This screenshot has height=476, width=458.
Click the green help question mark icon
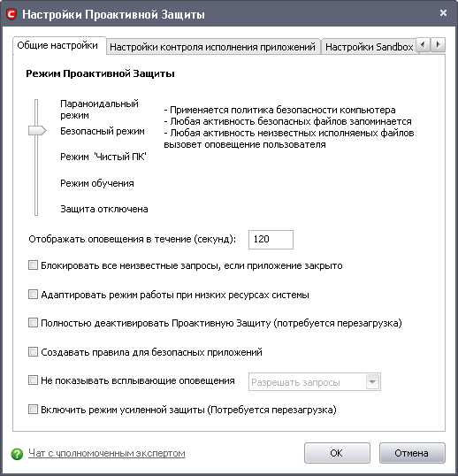pos(17,454)
